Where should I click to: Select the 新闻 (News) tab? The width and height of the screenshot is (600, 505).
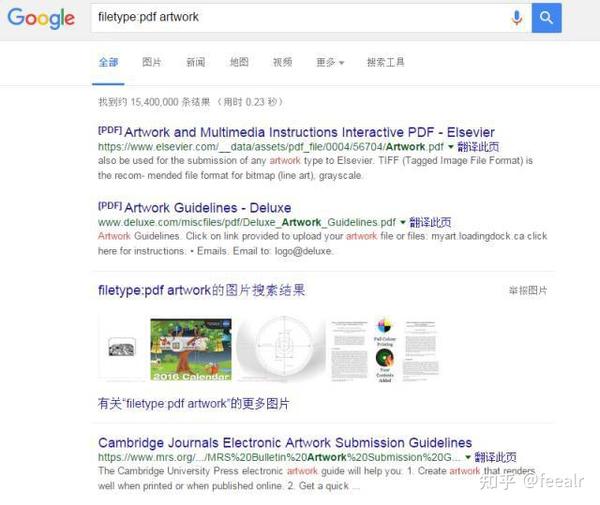[196, 62]
